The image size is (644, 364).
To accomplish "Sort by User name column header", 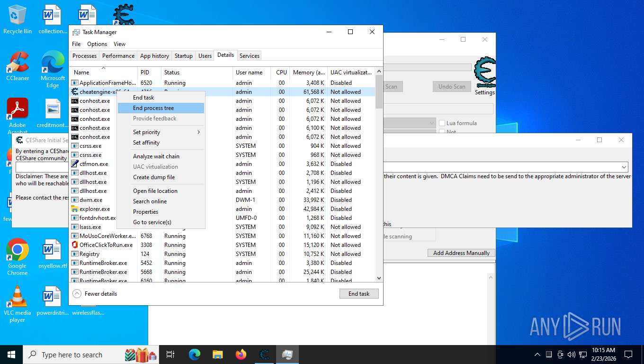I will 252,73.
